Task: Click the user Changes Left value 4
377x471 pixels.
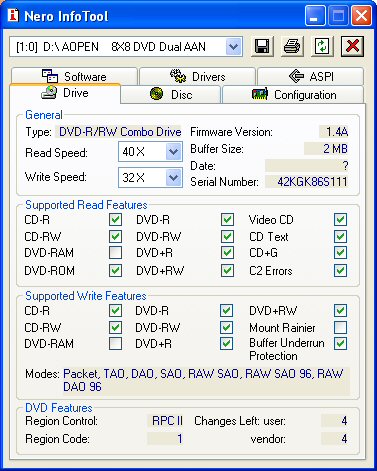Action: 335,421
